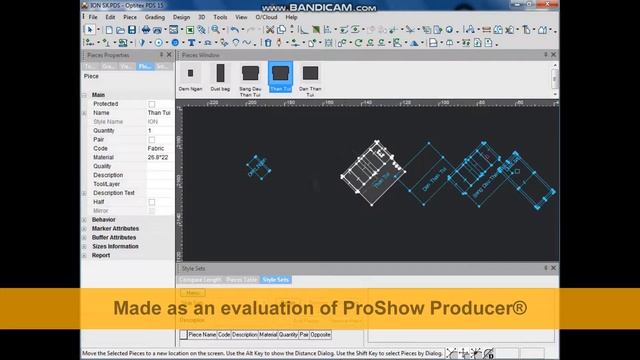Click the dart shape tool icon

tap(142, 42)
